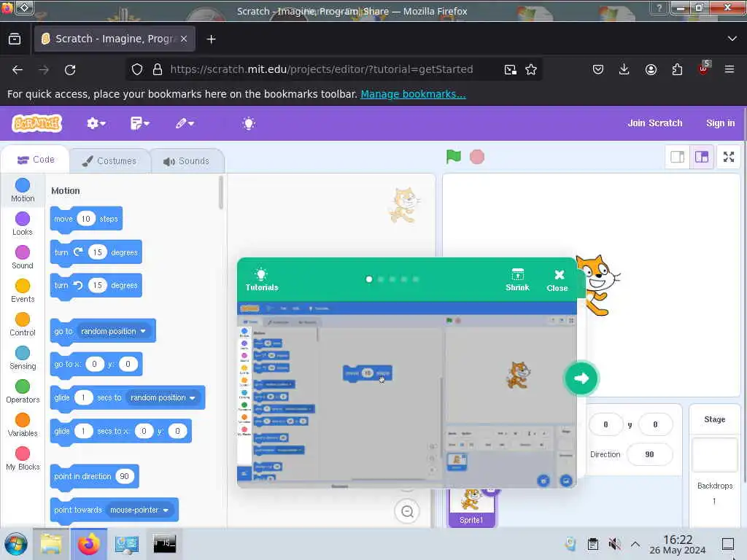Open glide secs to random position dropdown
Screen dimensions: 747x560
[163, 397]
